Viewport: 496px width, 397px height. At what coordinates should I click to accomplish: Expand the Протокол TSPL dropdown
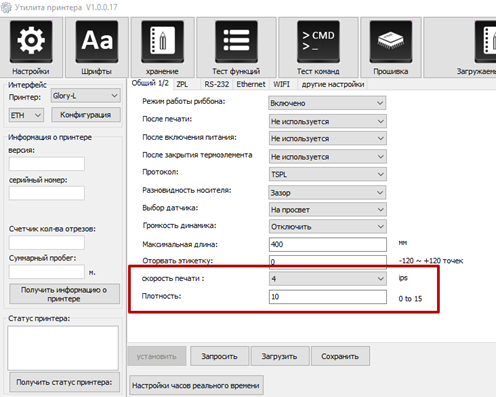(x=328, y=174)
